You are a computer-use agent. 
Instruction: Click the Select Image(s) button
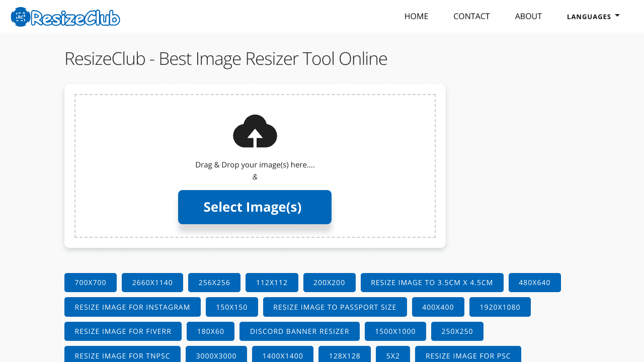coord(255,207)
